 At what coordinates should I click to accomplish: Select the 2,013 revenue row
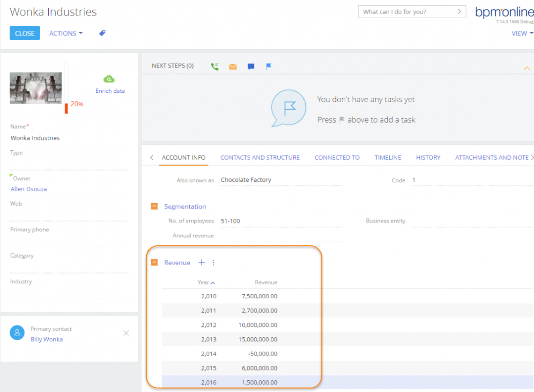click(348, 339)
